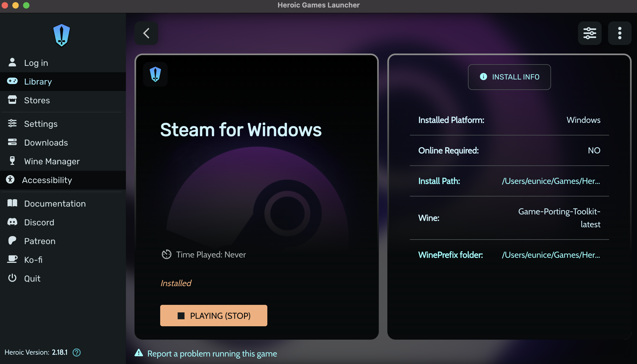Click the Heroic shield logo
This screenshot has height=364, width=637.
(62, 35)
